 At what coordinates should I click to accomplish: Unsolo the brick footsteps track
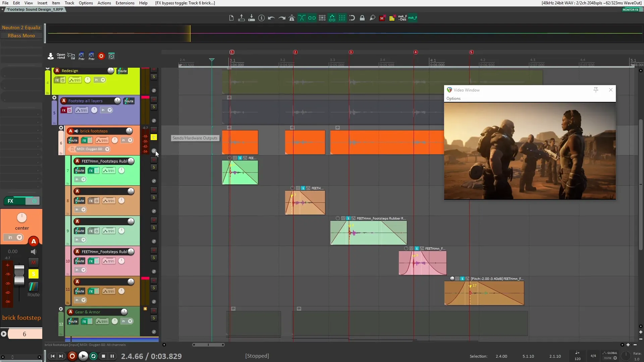pyautogui.click(x=154, y=137)
